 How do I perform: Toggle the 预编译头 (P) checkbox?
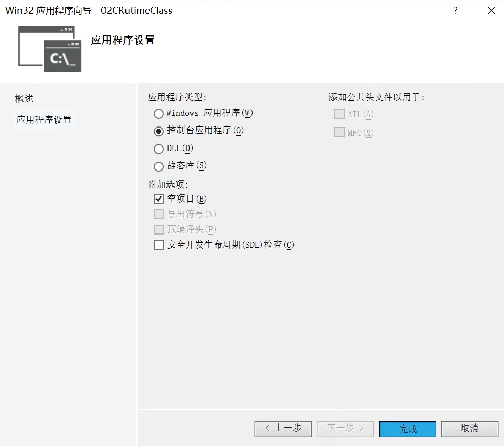tap(158, 230)
